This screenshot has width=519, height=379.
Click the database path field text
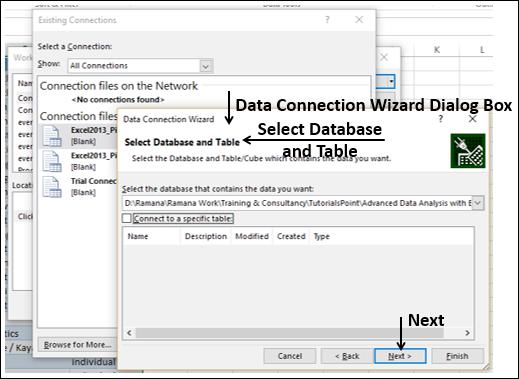click(x=298, y=203)
